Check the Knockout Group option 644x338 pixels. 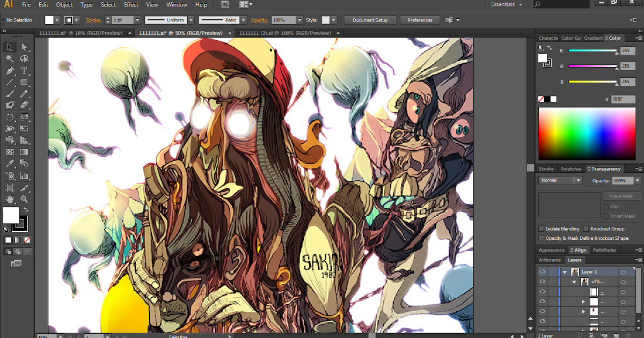[587, 229]
